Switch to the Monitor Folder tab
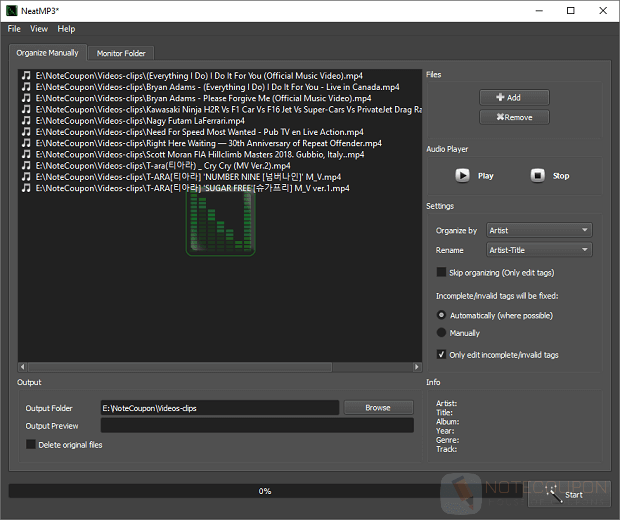This screenshot has width=620, height=520. click(x=121, y=53)
